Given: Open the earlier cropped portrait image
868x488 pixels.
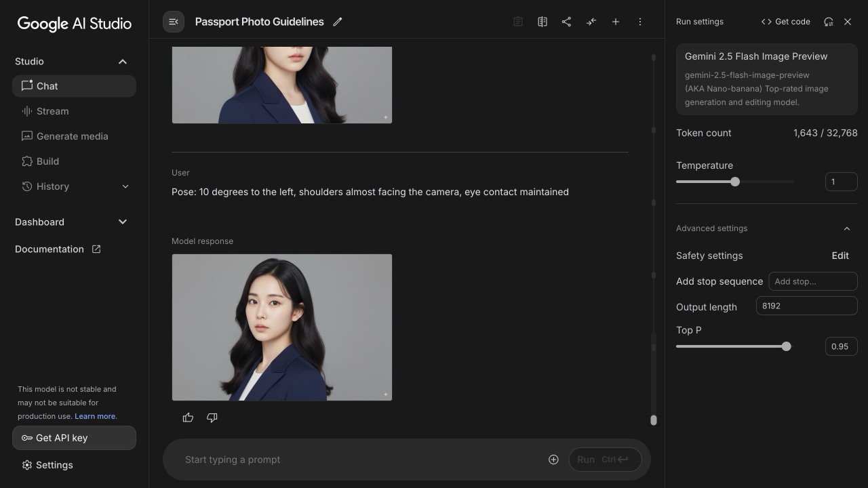Looking at the screenshot, I should (x=282, y=85).
